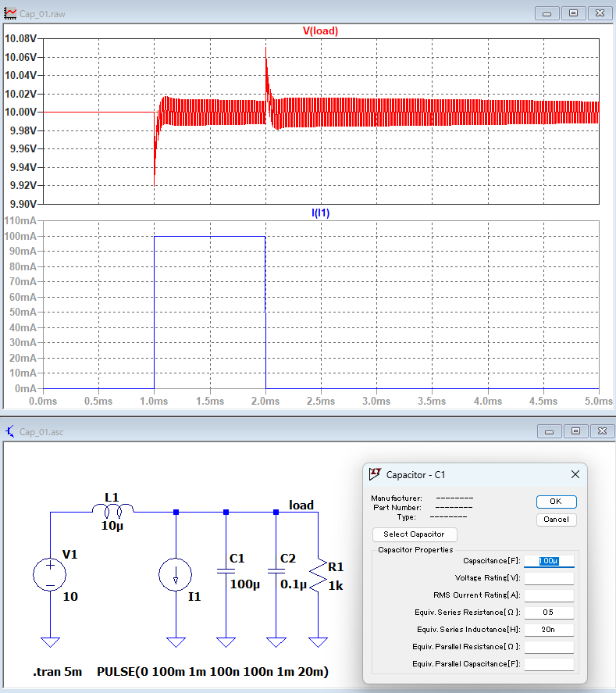
Task: Click the C2 capacitor symbol
Action: coord(276,571)
